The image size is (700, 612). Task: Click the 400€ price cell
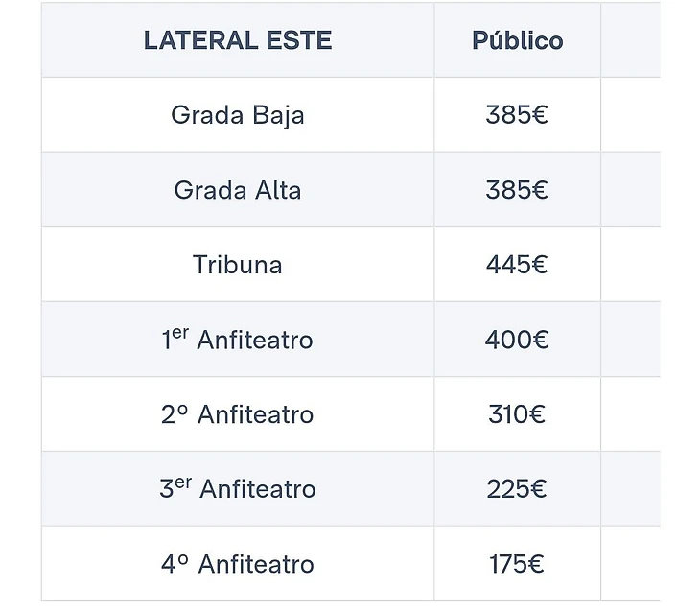click(x=517, y=340)
